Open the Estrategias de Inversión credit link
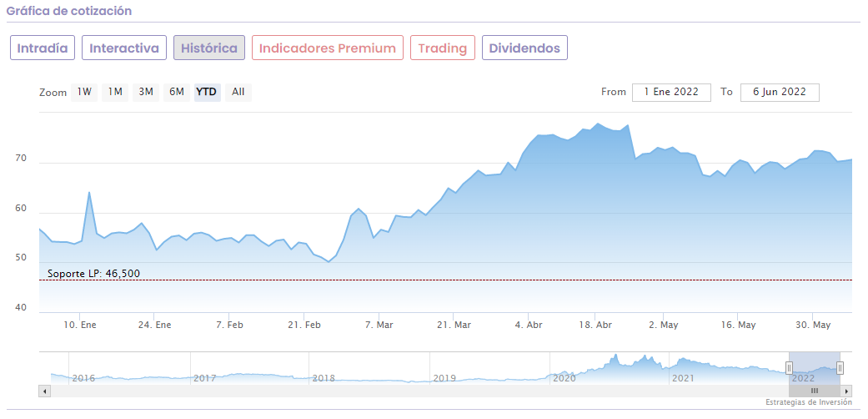The image size is (868, 419). click(x=808, y=402)
